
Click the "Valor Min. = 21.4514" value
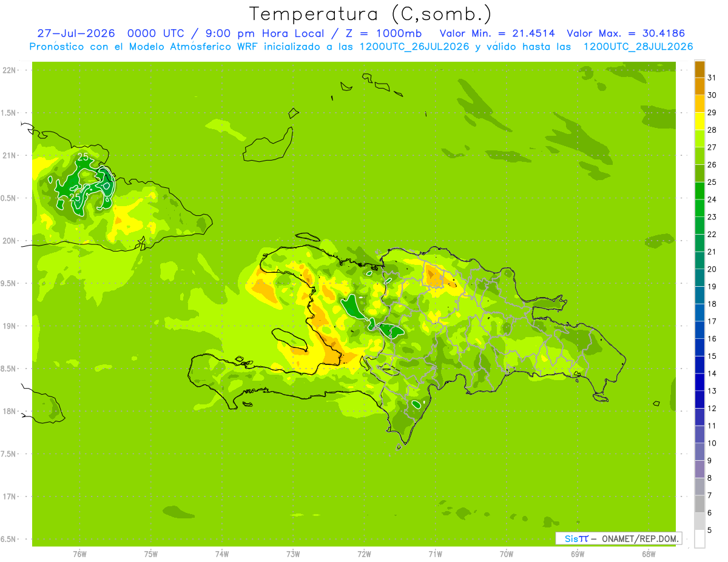click(498, 33)
